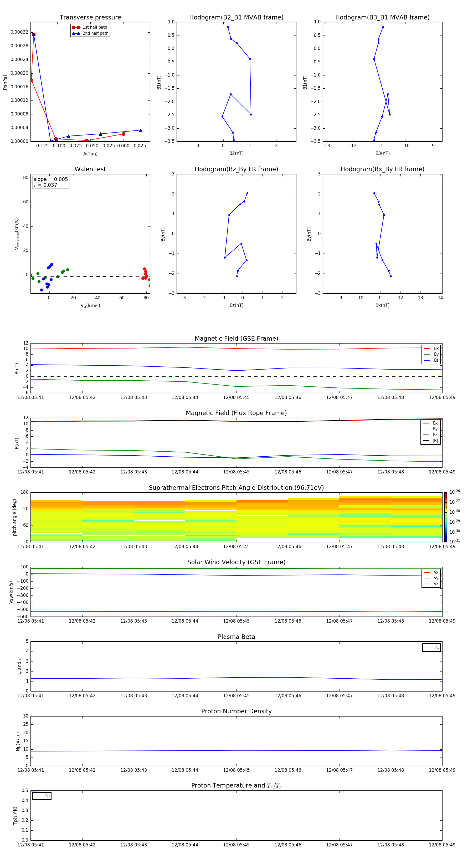This screenshot has width=473, height=868.
Task: Select the "1st half path" legend entry
Action: (90, 27)
